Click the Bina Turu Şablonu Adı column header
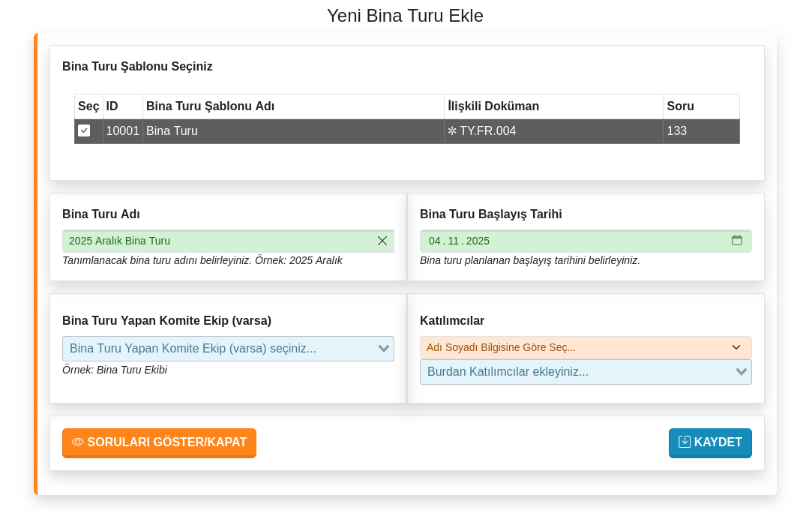The height and width of the screenshot is (513, 812). (x=210, y=106)
